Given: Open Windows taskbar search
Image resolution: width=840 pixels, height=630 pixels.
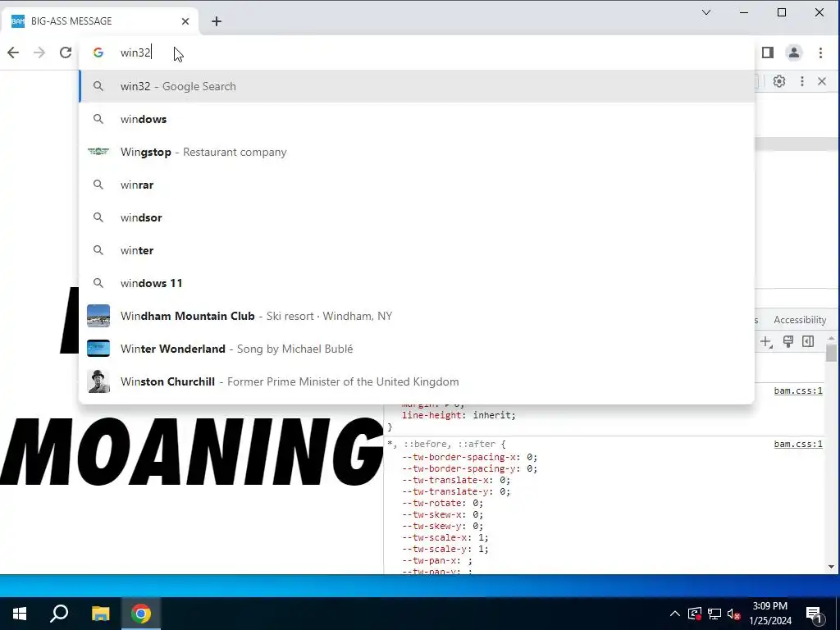Looking at the screenshot, I should pos(59,614).
